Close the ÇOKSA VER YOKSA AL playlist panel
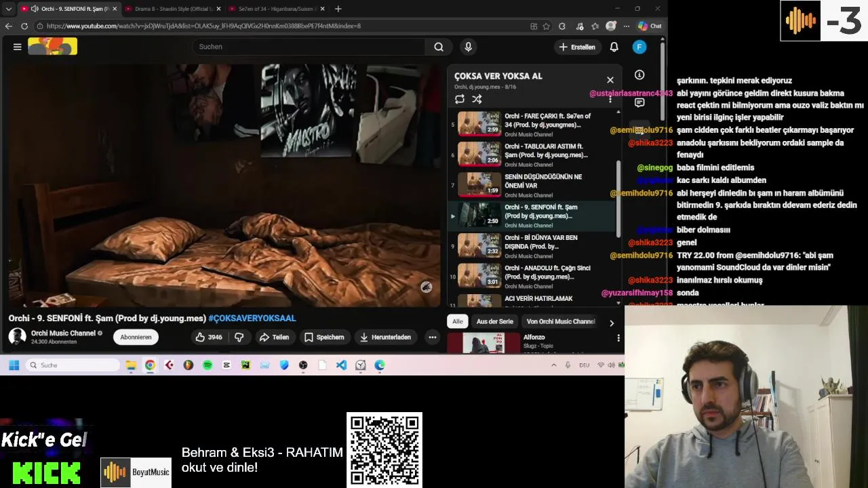The width and height of the screenshot is (868, 488). tap(610, 80)
